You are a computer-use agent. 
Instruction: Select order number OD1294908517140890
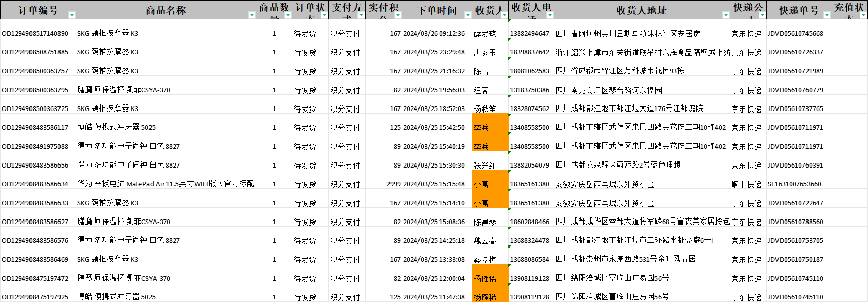pos(35,34)
